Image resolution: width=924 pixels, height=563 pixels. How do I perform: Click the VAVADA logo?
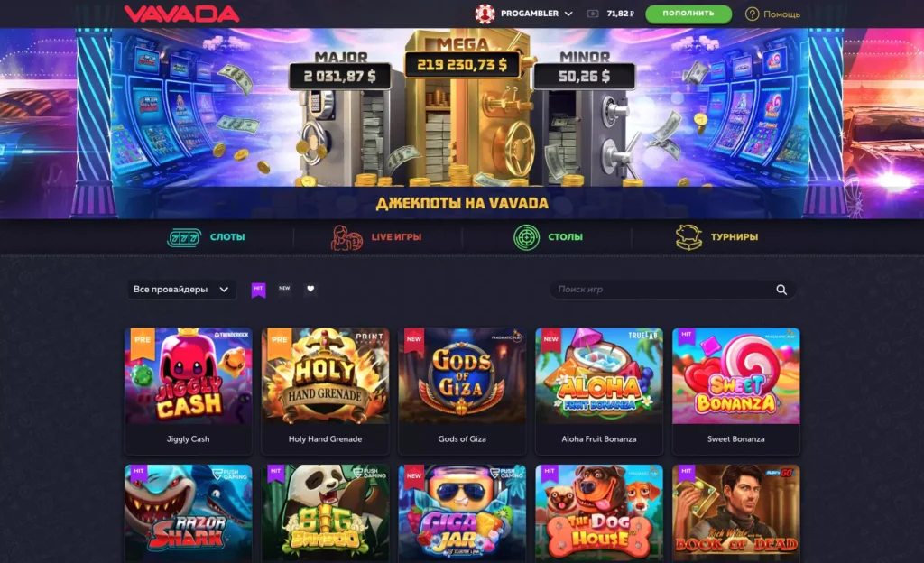pyautogui.click(x=181, y=14)
